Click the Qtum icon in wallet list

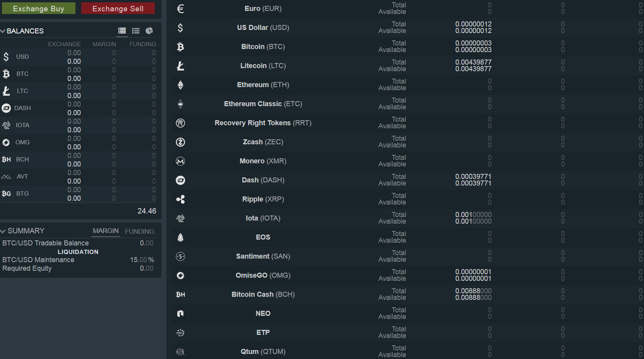(180, 352)
